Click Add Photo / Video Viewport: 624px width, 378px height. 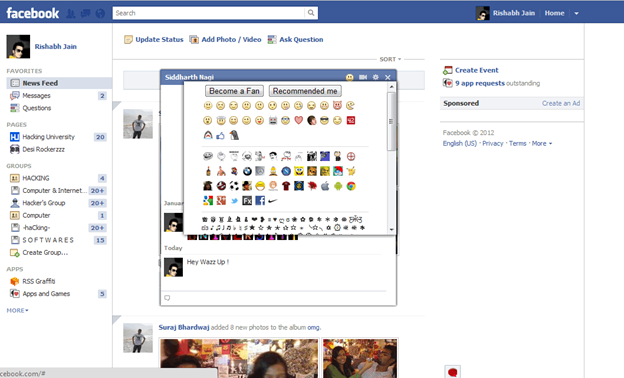226,39
